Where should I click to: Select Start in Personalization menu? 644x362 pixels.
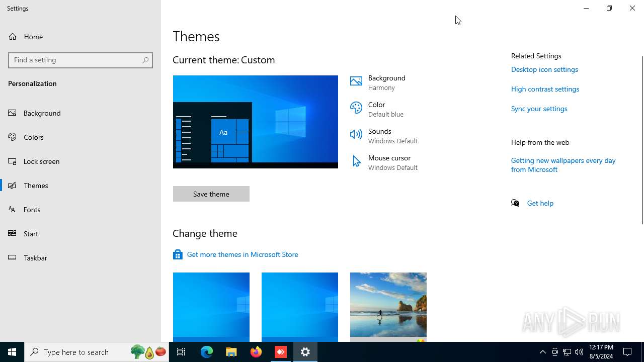click(x=80, y=234)
